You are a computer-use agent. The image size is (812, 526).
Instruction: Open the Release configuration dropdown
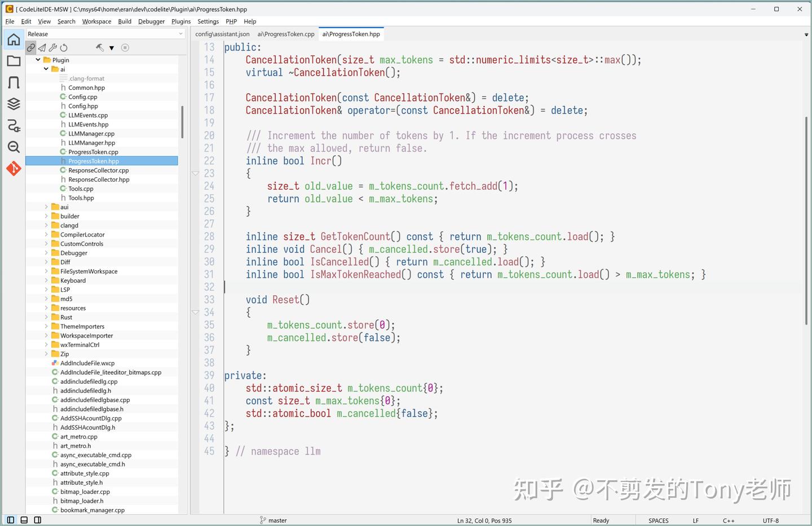pos(180,34)
